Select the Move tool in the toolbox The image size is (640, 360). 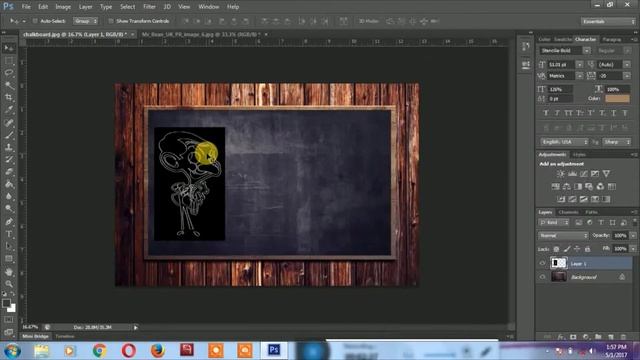coord(9,49)
